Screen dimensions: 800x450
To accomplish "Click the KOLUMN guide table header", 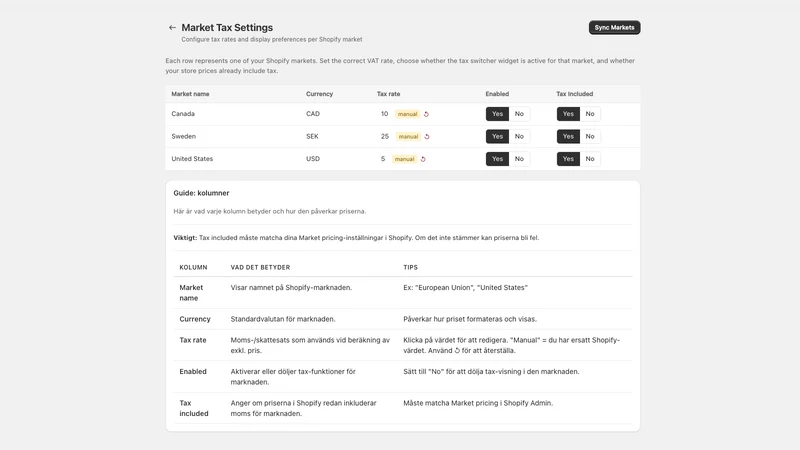I will (x=193, y=267).
